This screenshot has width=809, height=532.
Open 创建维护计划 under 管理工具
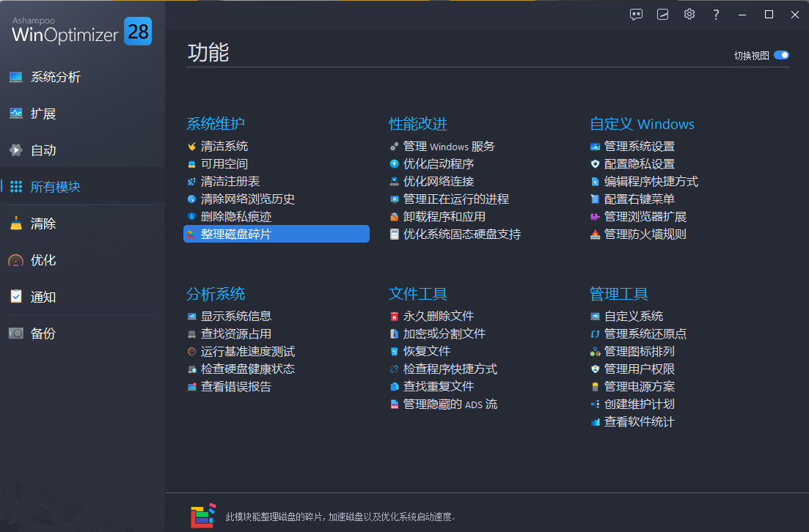coord(640,404)
